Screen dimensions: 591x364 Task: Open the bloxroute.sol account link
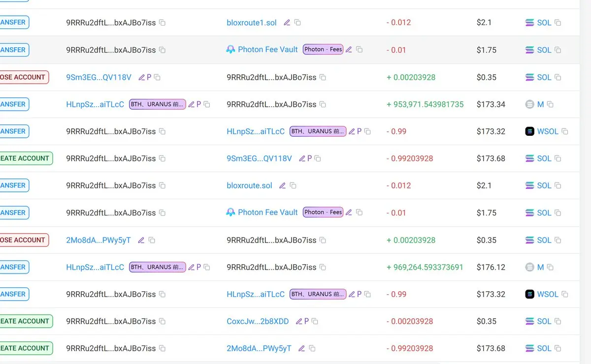(x=249, y=185)
